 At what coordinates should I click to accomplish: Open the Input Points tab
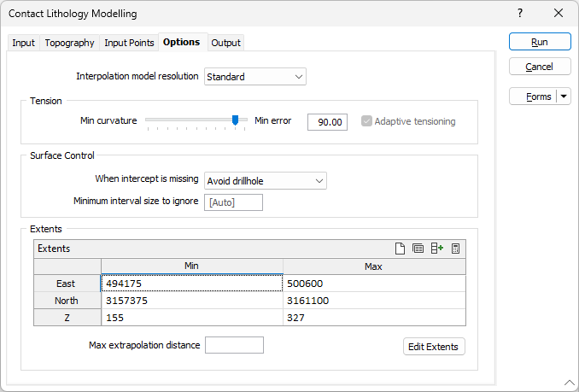129,43
